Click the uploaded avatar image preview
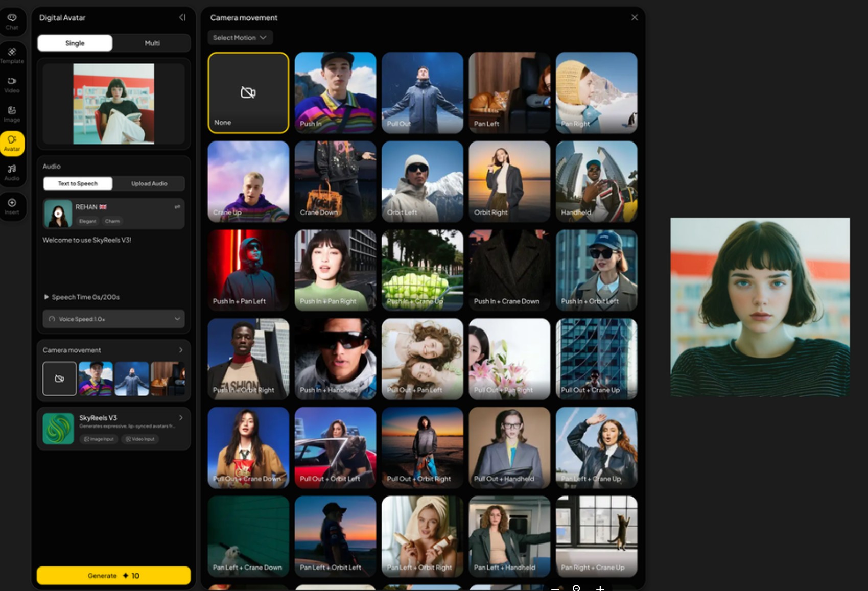The image size is (868, 591). click(x=113, y=104)
